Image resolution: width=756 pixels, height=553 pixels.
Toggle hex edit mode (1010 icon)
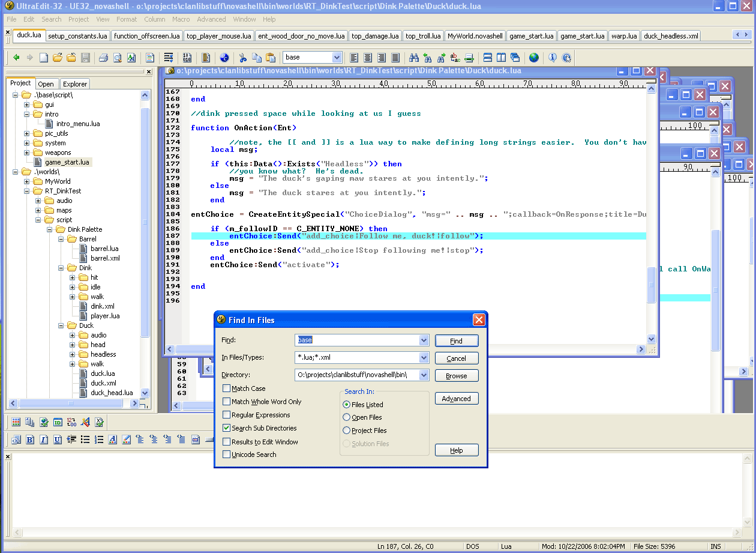[187, 58]
